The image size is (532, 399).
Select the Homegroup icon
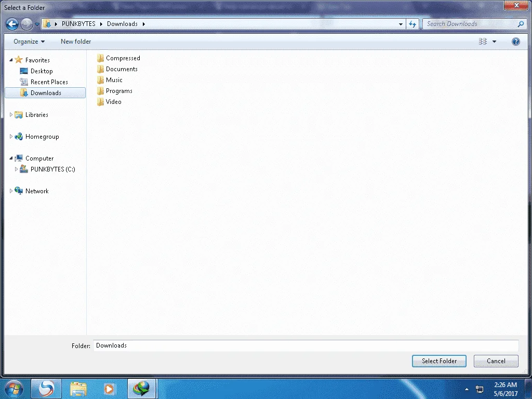[19, 137]
